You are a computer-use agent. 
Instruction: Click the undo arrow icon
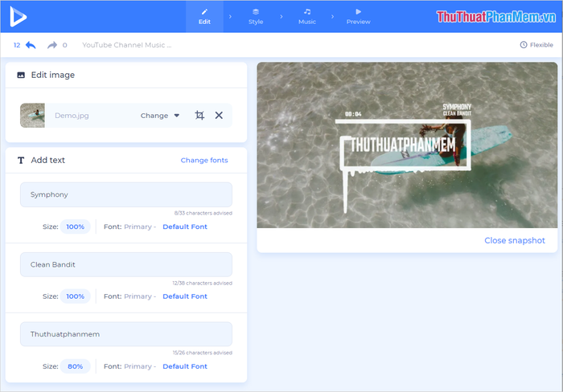(x=31, y=45)
